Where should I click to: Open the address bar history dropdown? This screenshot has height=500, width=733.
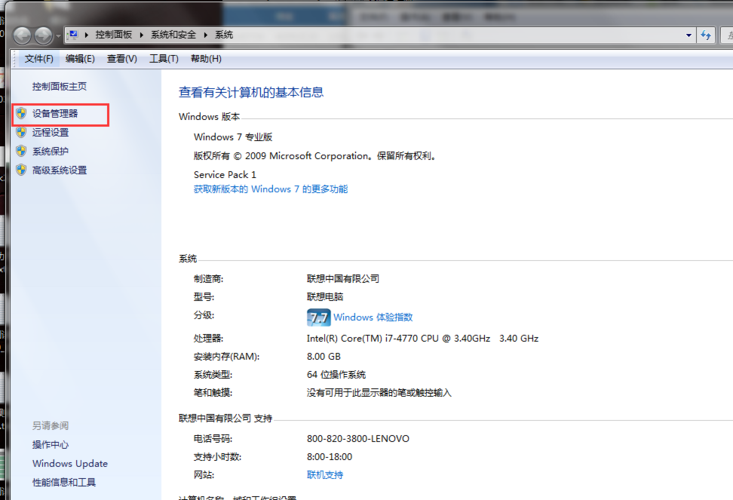pos(689,35)
